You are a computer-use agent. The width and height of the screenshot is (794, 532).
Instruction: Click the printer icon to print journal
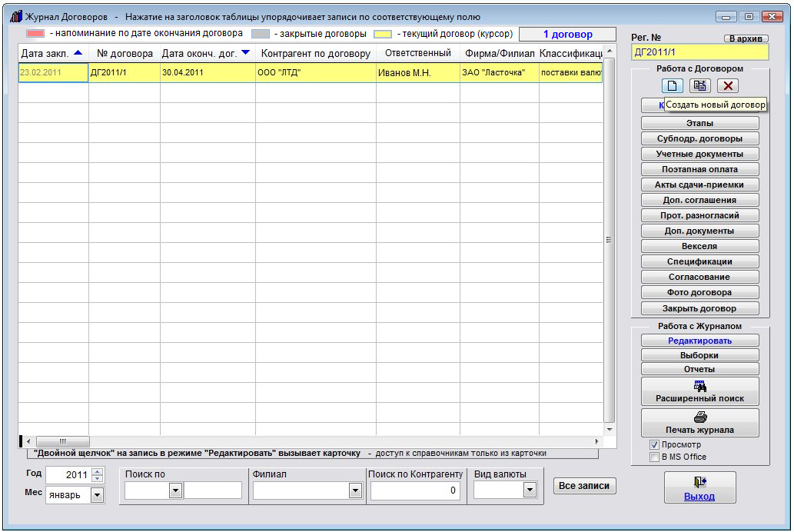[x=700, y=417]
